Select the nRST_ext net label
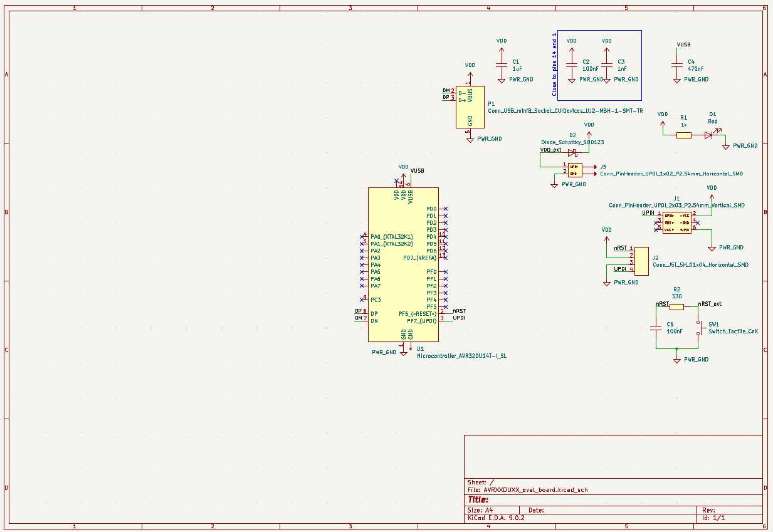Screen dimensions: 773x532 [710, 304]
